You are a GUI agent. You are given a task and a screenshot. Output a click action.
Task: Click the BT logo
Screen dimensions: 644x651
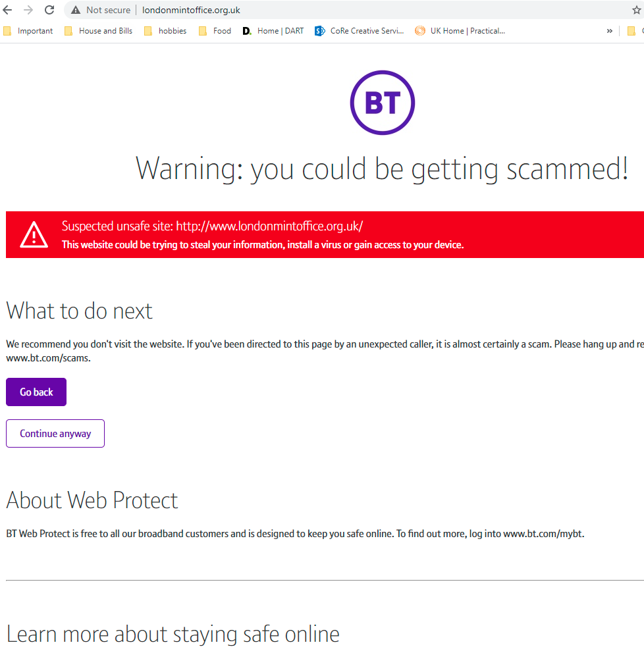click(383, 103)
